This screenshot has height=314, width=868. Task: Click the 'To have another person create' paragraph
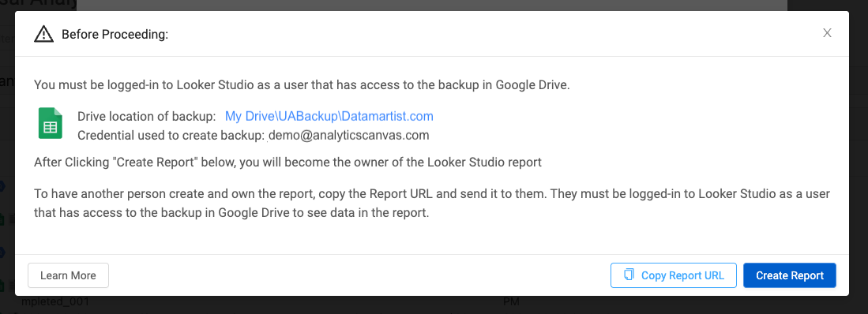(x=432, y=204)
